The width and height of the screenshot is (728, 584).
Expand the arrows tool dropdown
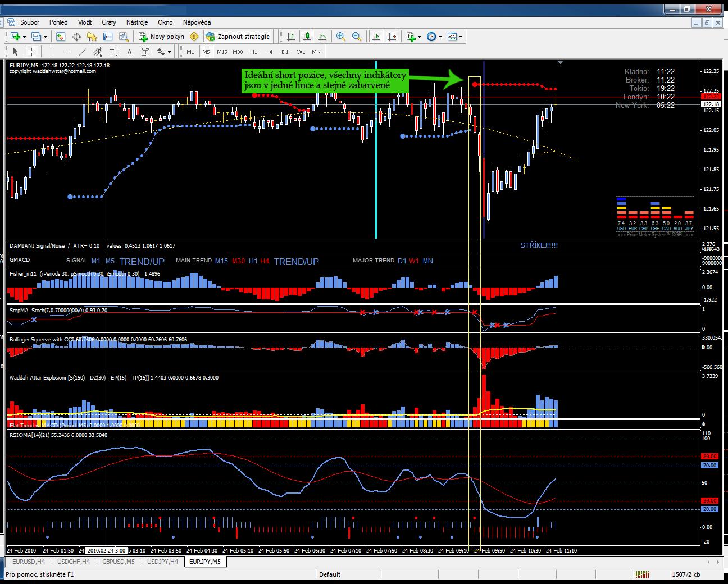click(169, 52)
